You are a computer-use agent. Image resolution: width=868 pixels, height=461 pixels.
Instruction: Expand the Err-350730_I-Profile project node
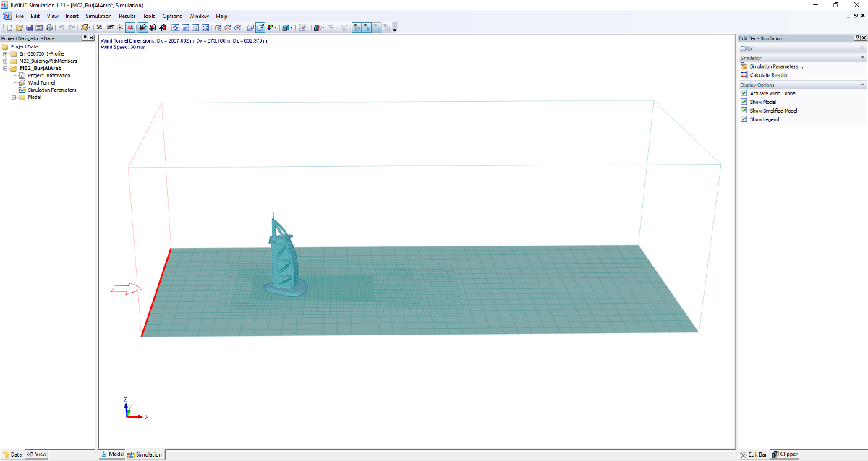point(5,53)
